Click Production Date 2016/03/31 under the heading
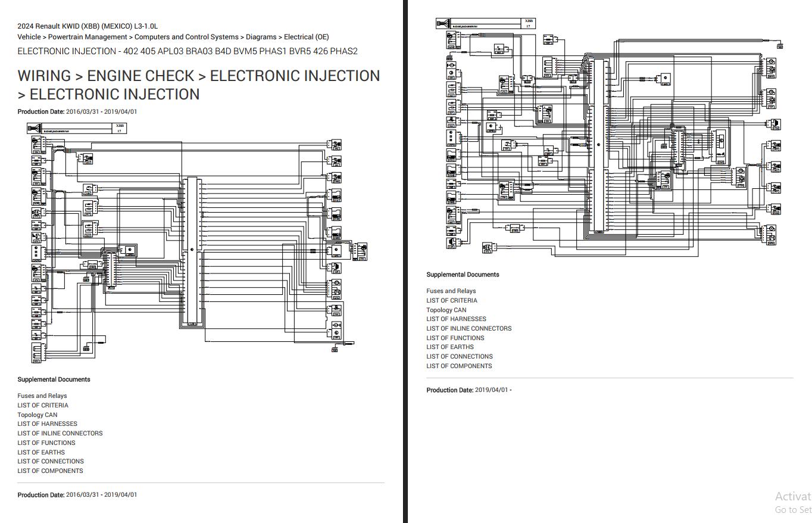The width and height of the screenshot is (812, 523). tap(77, 111)
